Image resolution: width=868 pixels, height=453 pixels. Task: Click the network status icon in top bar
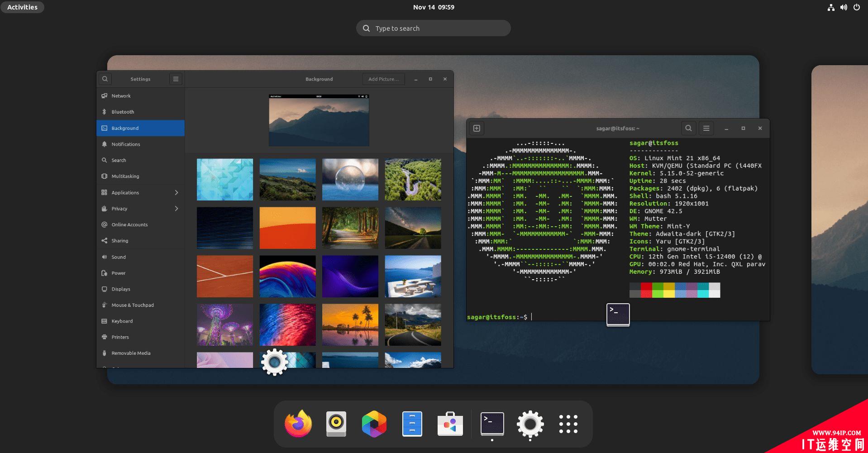pos(831,7)
